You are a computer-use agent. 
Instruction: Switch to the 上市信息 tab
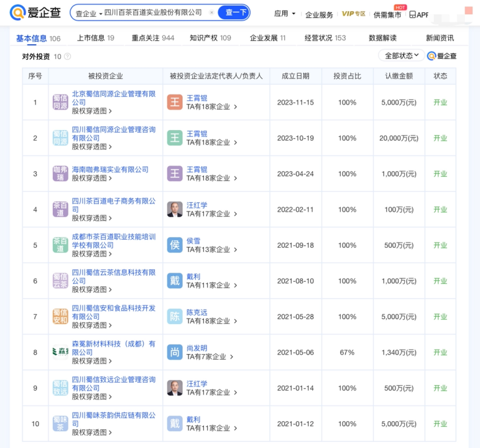click(95, 38)
